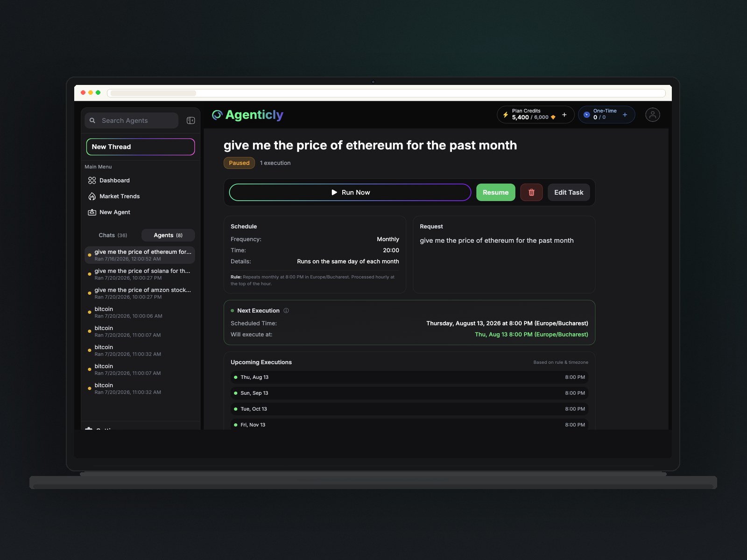Select the Thu, Aug 13 upcoming execution row
747x560 pixels.
click(409, 377)
